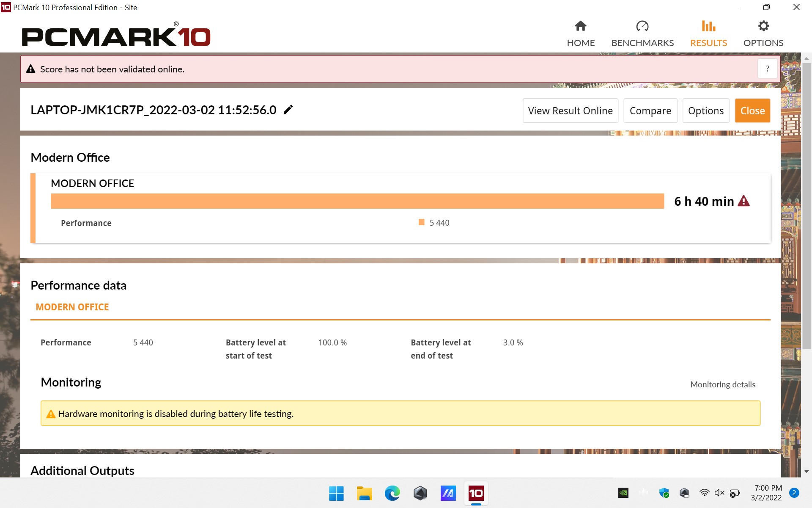This screenshot has height=508, width=812.
Task: Click the home house icon
Action: tap(581, 26)
